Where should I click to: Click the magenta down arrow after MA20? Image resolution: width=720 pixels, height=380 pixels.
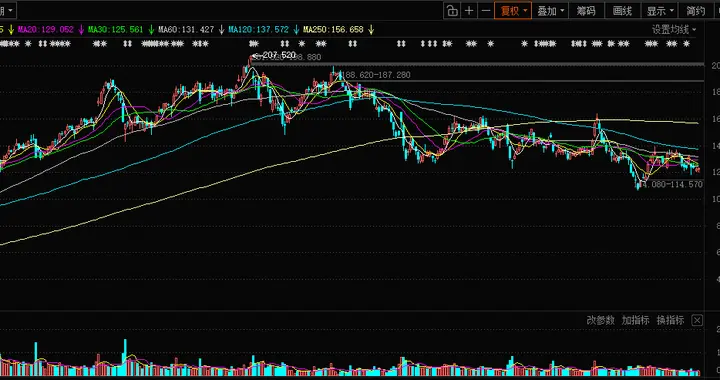81,30
